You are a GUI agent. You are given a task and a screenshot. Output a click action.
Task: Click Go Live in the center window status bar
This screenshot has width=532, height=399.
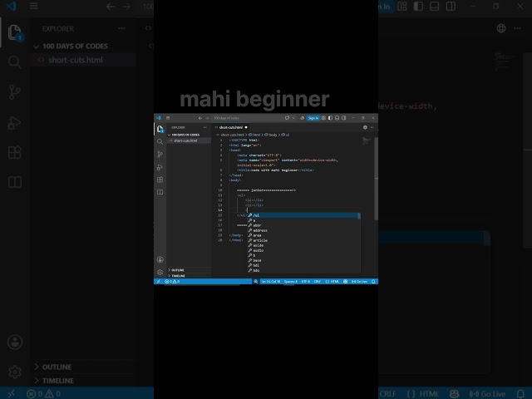click(x=359, y=282)
